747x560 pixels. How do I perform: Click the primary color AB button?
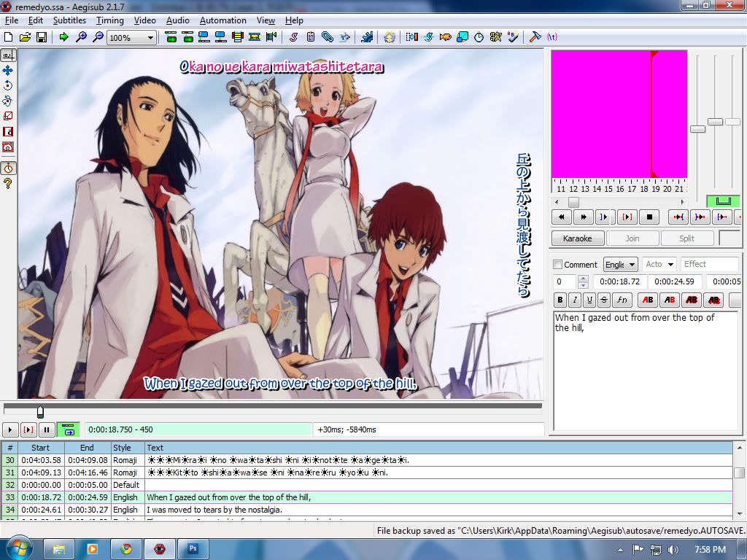point(646,300)
